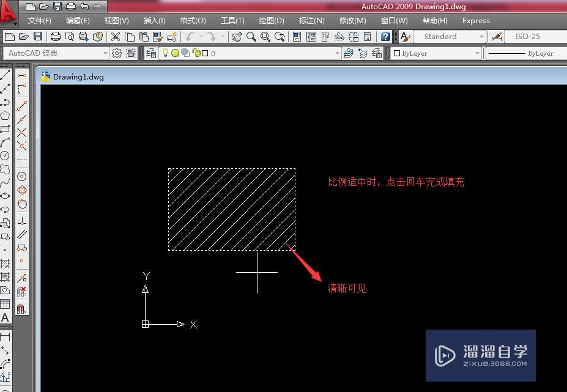Toggle layer 0 lock padlock icon

pos(196,53)
